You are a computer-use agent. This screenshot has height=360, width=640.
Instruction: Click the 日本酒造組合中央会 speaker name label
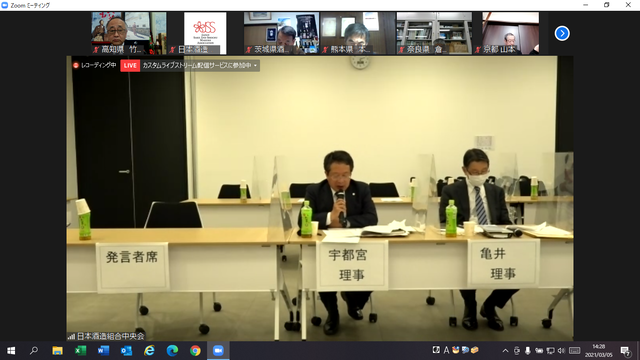(111, 336)
